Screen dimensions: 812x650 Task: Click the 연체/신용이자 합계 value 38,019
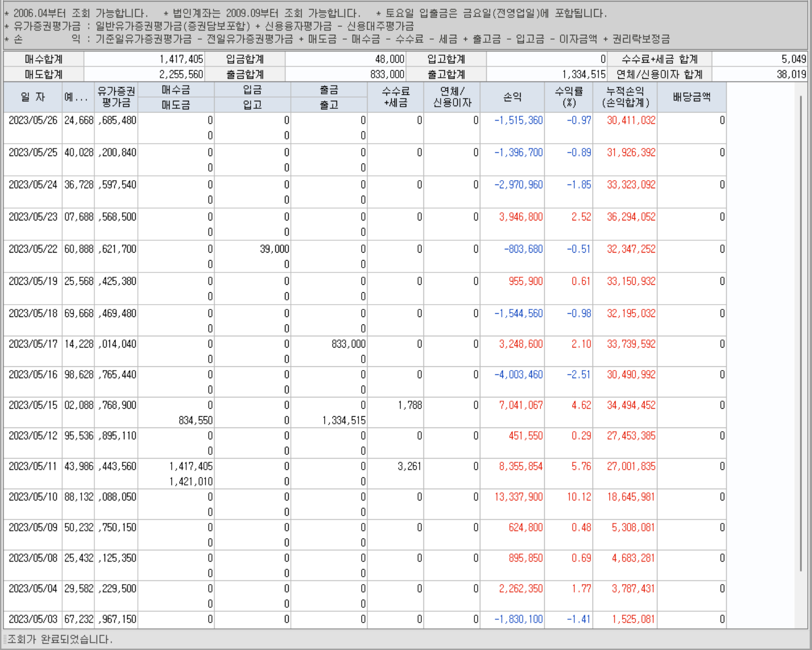point(791,75)
